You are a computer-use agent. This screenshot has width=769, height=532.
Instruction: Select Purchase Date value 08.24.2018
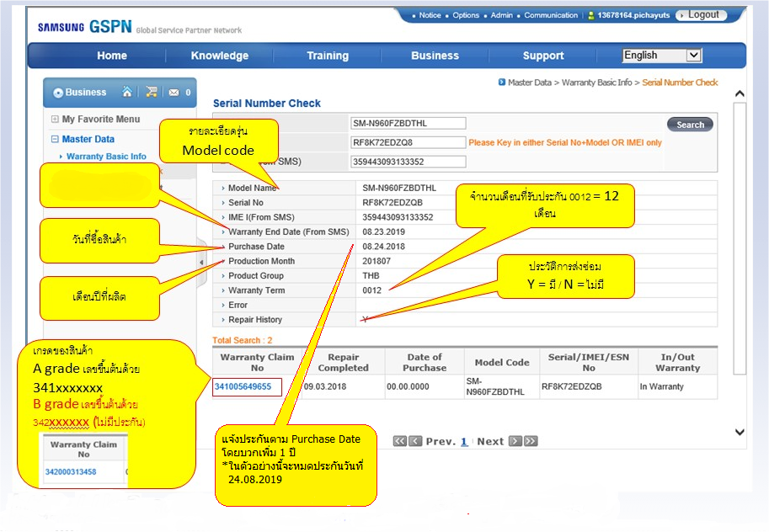click(x=383, y=247)
